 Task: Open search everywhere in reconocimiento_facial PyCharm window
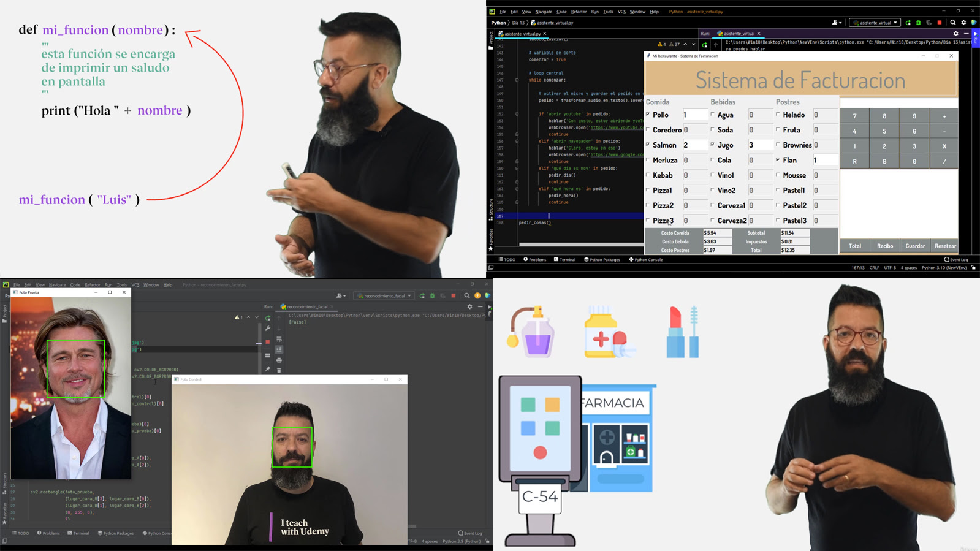(467, 296)
